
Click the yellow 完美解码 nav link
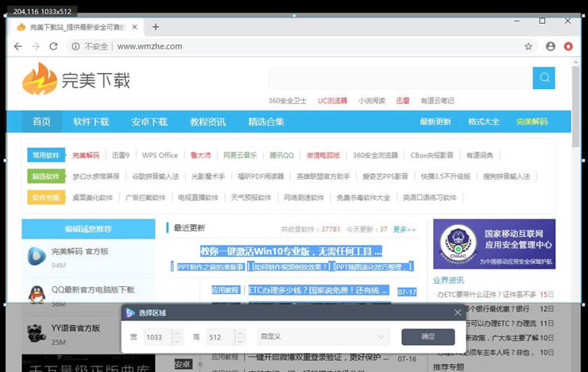[532, 122]
